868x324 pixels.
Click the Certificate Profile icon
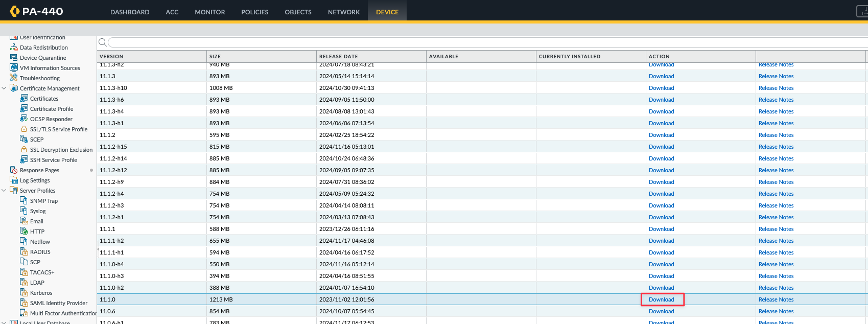tap(24, 109)
